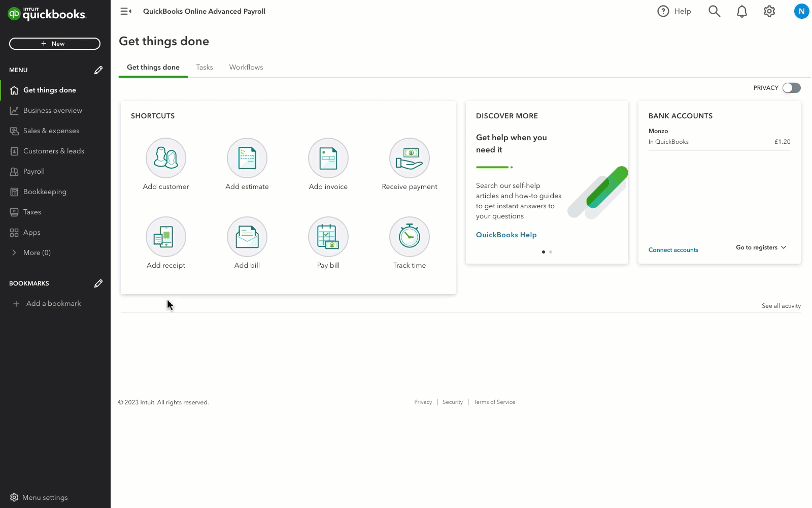812x508 pixels.
Task: Click the Connect accounts link
Action: [673, 250]
